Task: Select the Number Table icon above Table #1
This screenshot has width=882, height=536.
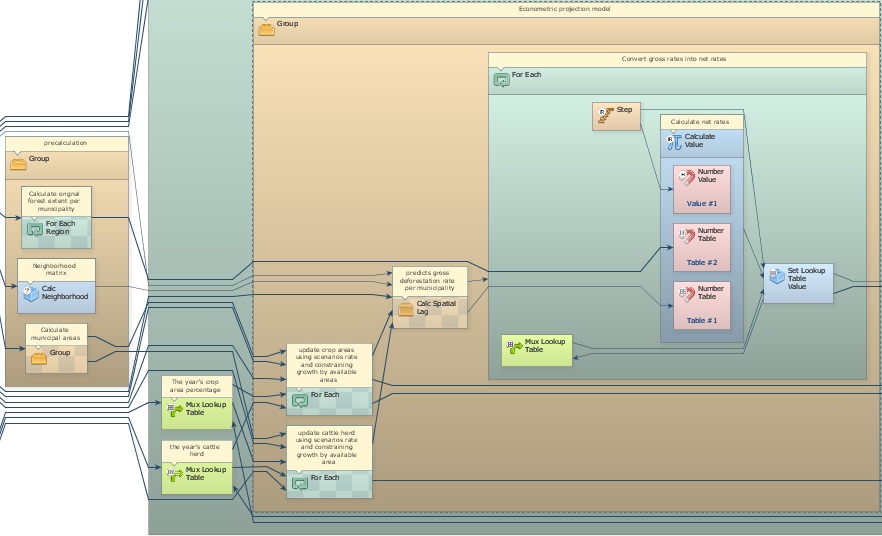Action: (686, 294)
